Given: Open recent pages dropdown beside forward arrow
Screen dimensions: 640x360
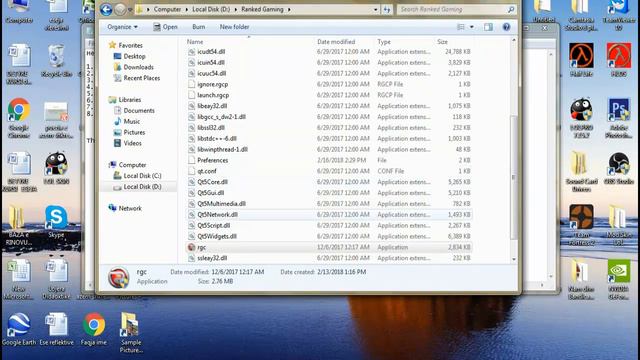Looking at the screenshot, I should tap(130, 9).
